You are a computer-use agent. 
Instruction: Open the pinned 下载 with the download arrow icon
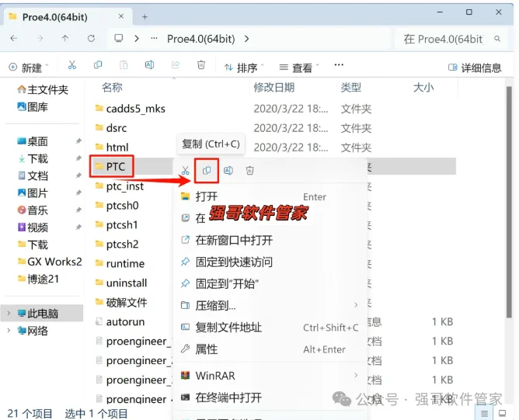pyautogui.click(x=33, y=158)
